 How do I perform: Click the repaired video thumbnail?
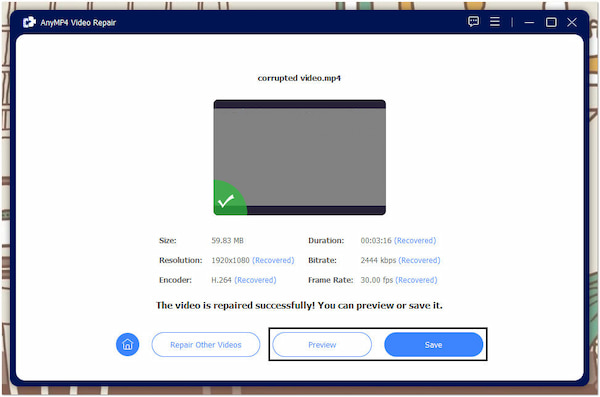[300, 157]
